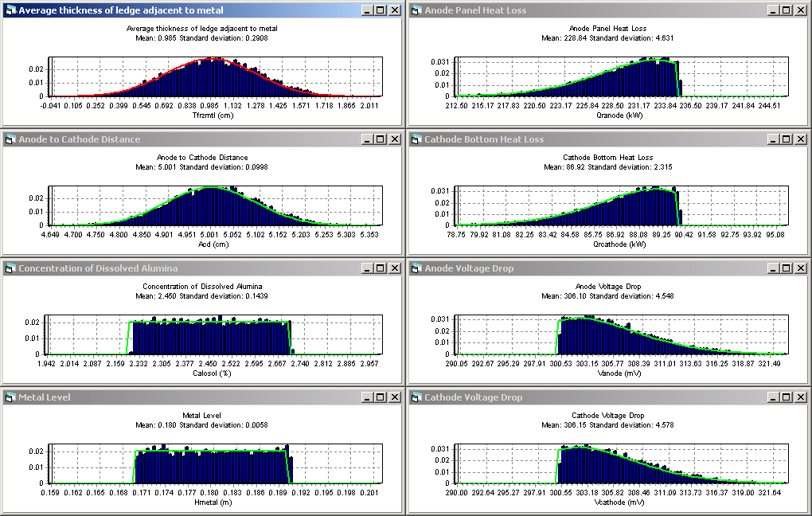This screenshot has height=516, width=812.
Task: Close the Cathode Bottom Heat Loss window
Action: 800,139
